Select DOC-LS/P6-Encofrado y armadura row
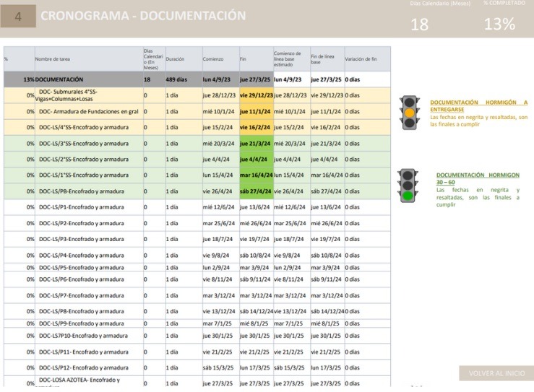The width and height of the screenshot is (534, 392). pos(197,279)
